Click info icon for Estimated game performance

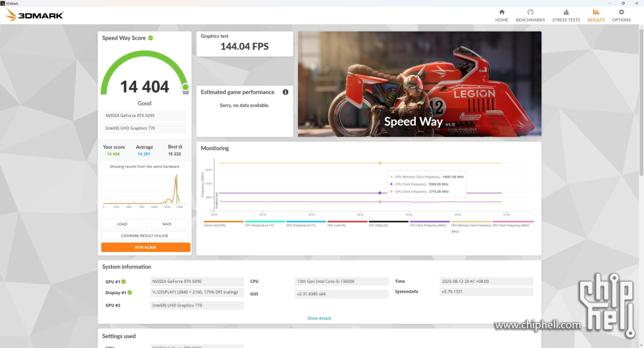tap(285, 92)
